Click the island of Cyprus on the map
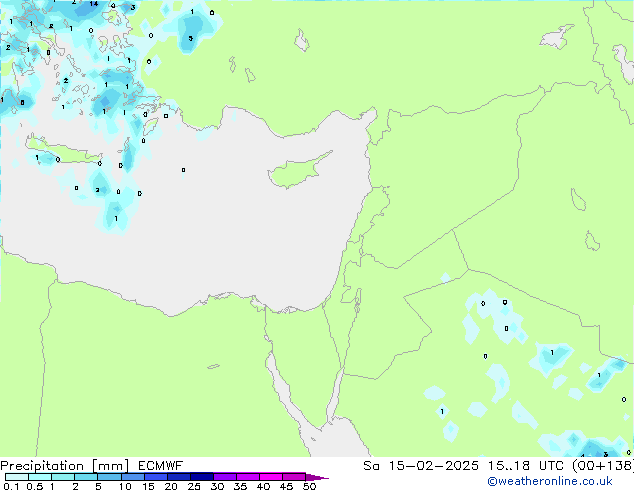Viewport: 634px width, 490px height. coord(299,171)
